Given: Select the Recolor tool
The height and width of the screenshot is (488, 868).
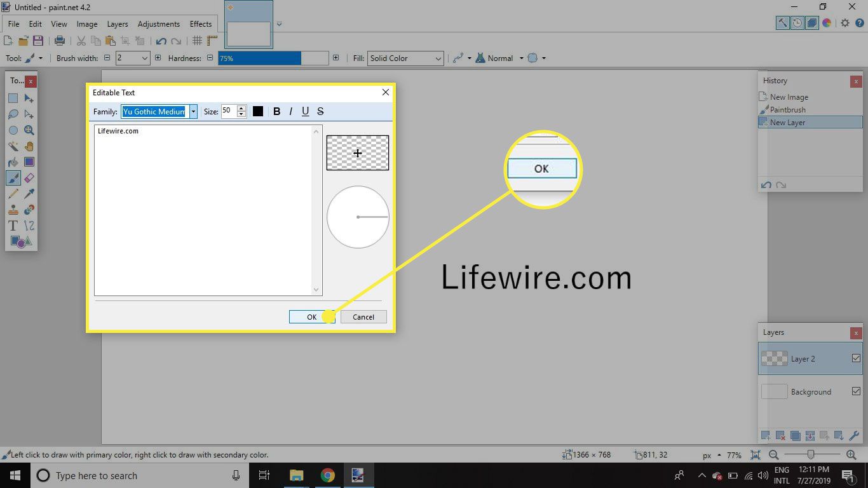Looking at the screenshot, I should click(x=29, y=210).
